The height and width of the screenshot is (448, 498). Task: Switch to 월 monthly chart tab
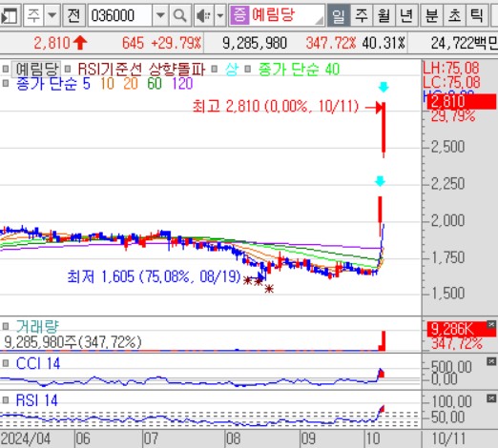click(x=384, y=15)
